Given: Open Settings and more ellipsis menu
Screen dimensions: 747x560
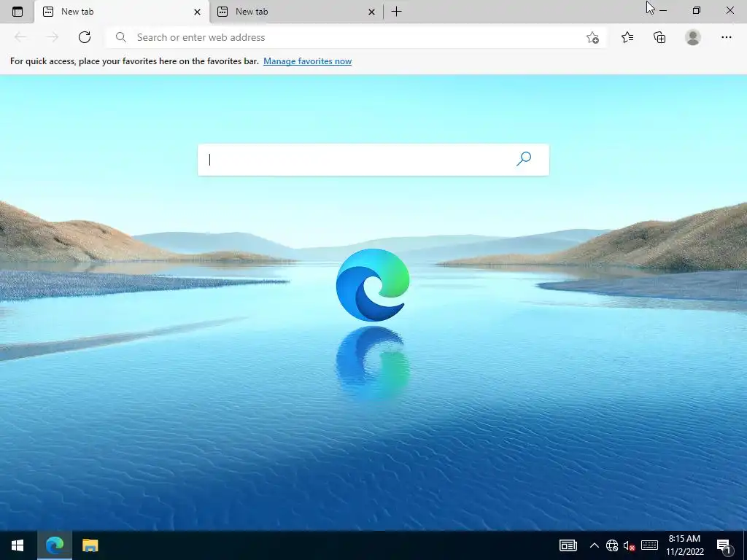Looking at the screenshot, I should [726, 37].
